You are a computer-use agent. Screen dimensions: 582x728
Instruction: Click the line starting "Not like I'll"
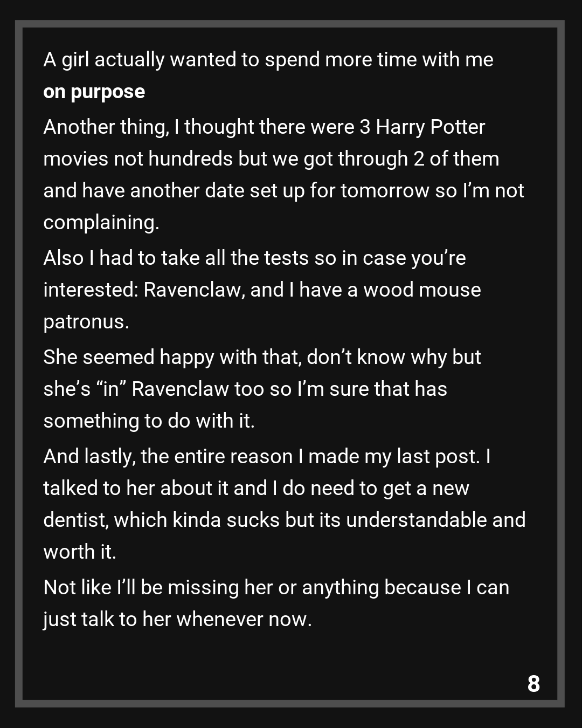point(276,587)
